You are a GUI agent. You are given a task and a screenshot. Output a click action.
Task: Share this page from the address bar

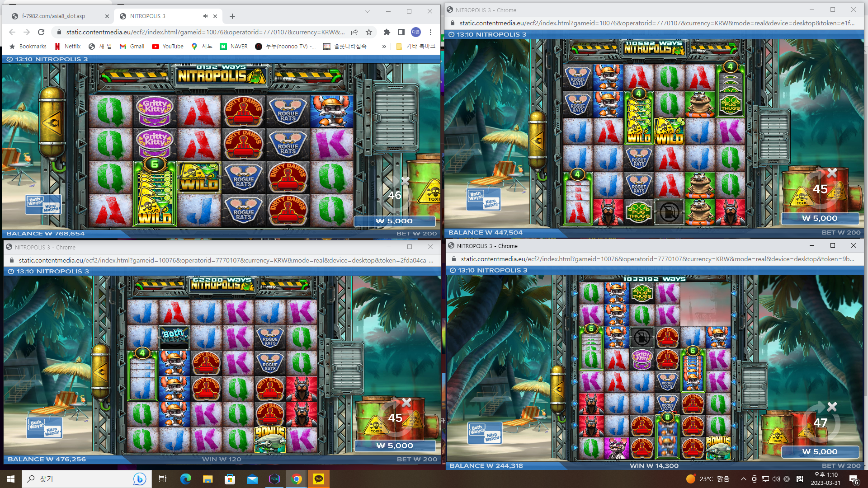click(x=354, y=32)
